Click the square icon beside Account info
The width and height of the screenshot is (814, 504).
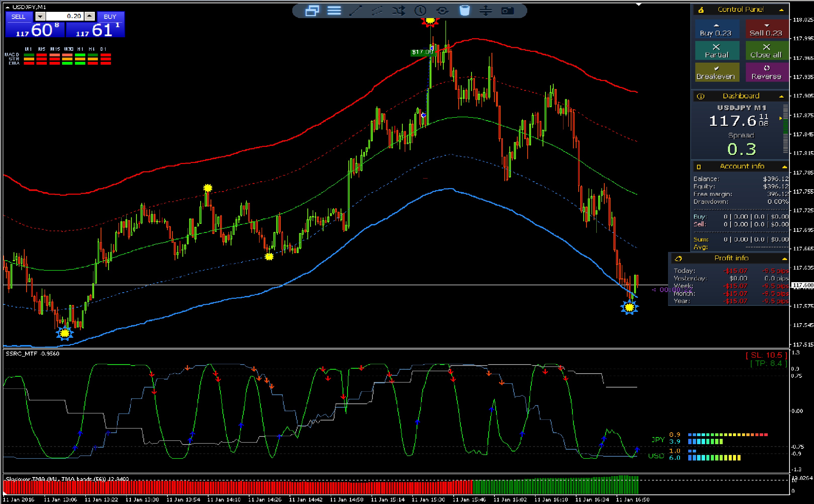pos(699,167)
